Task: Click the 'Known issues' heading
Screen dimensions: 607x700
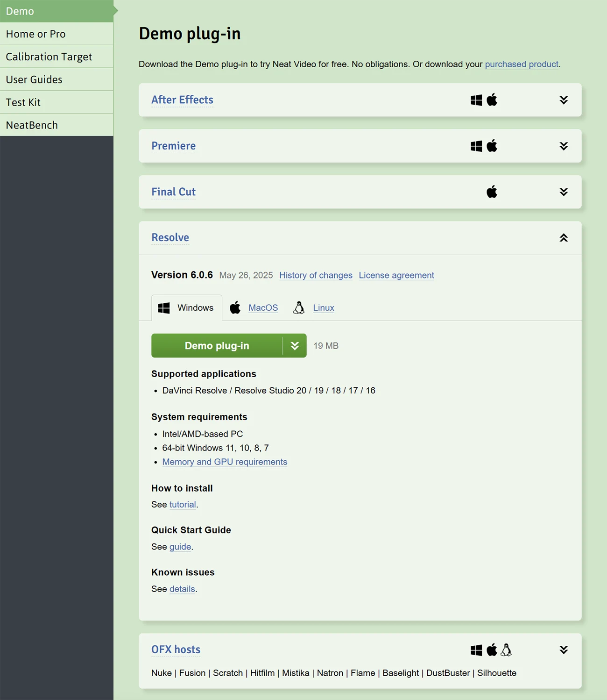Action: coord(183,572)
